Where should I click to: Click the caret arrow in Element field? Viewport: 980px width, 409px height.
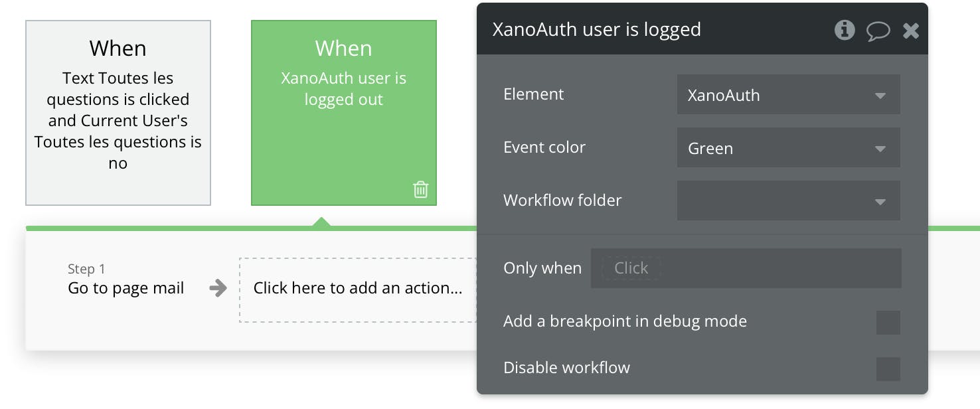pos(880,95)
